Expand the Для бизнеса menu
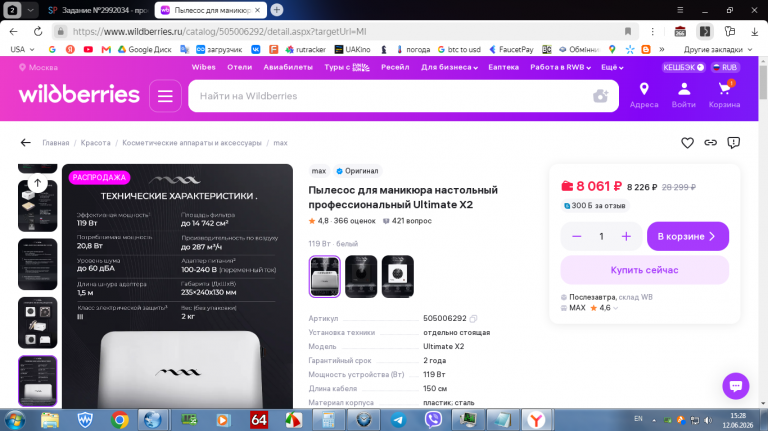 (449, 68)
